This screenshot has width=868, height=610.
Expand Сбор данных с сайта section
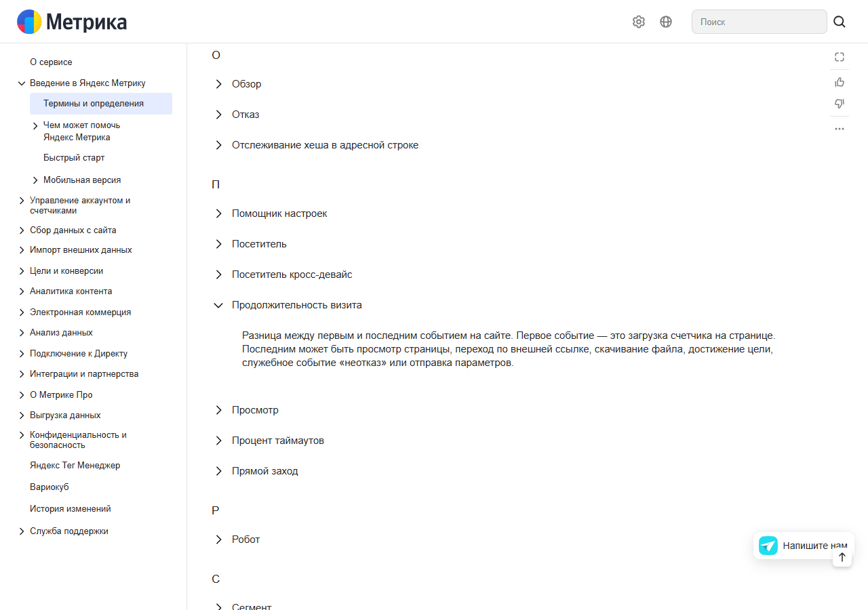click(x=22, y=230)
